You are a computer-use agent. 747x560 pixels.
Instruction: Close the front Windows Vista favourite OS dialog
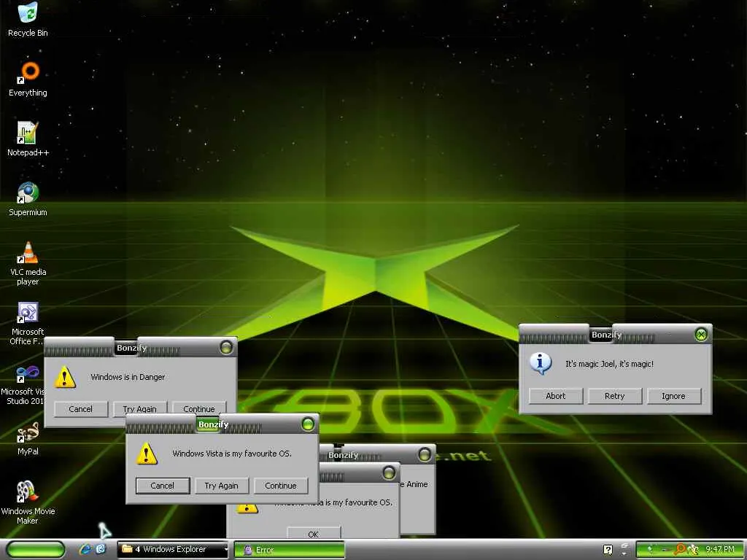click(x=308, y=424)
